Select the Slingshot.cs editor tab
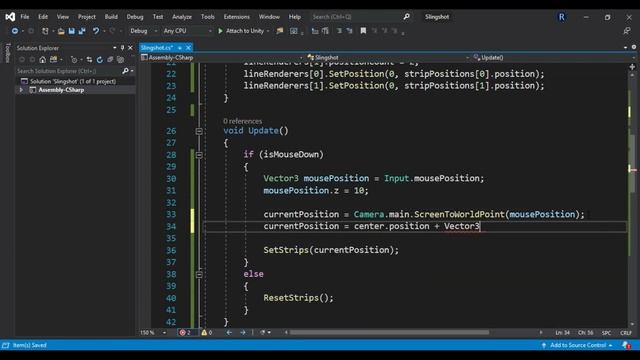Image resolution: width=640 pixels, height=360 pixels. coord(157,48)
